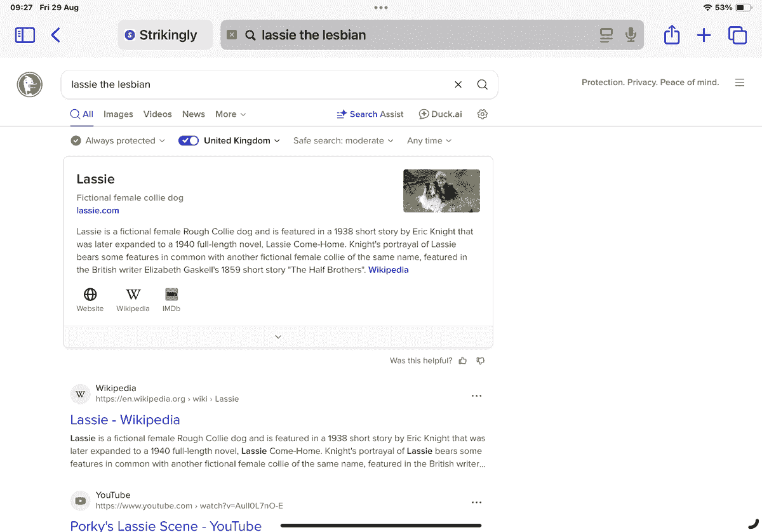Follow the Wikipedia link in Lassie summary
The height and width of the screenshot is (532, 762).
[389, 270]
